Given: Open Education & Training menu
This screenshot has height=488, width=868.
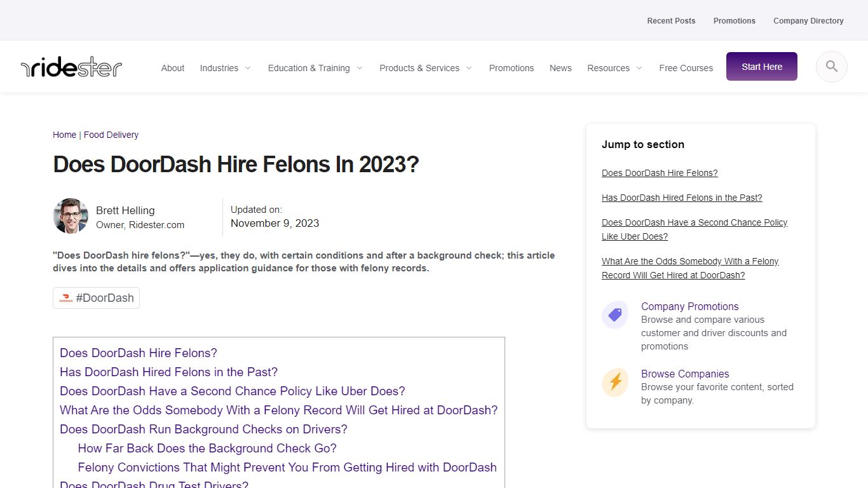Looking at the screenshot, I should click(309, 68).
